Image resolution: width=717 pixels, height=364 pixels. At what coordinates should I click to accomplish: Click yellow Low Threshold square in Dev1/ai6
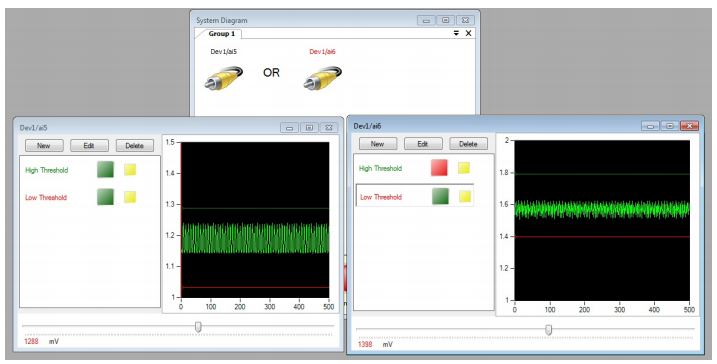click(x=465, y=196)
